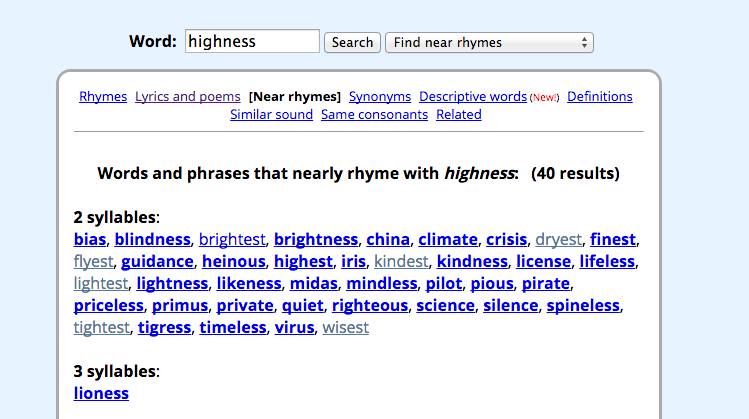Select the highest link

(x=303, y=261)
